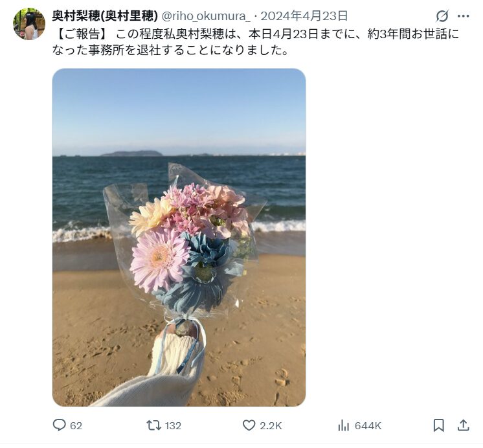This screenshot has width=483, height=448.
Task: Click the 62 replies count
Action: click(76, 426)
